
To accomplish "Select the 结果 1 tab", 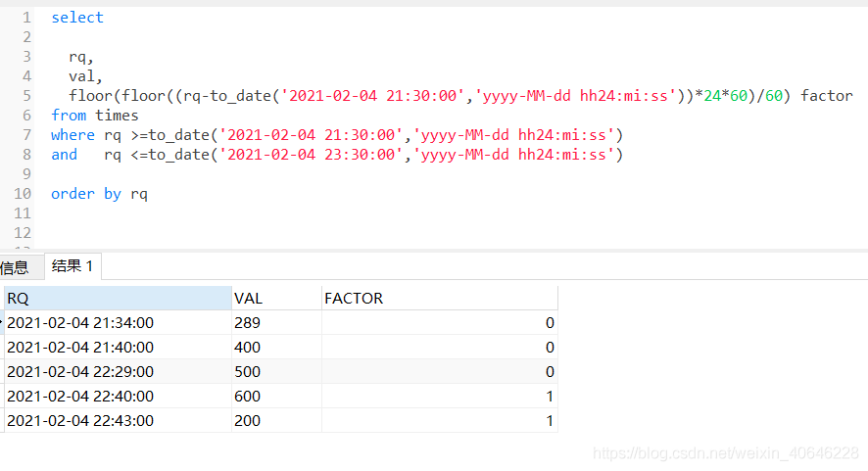I will point(72,266).
